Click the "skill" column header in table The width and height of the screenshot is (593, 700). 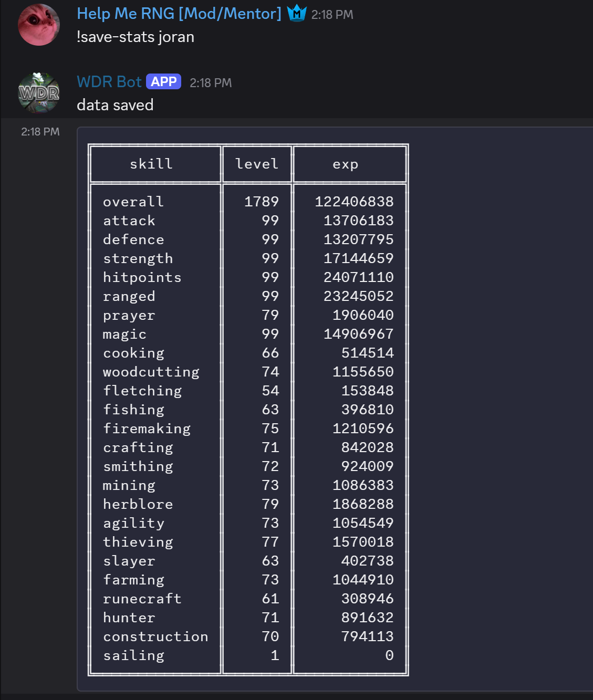coord(151,164)
